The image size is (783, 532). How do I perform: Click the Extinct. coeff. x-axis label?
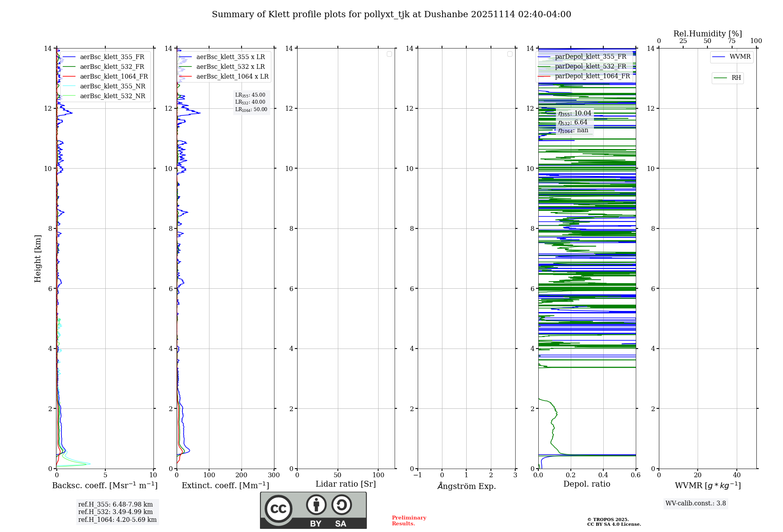[225, 485]
